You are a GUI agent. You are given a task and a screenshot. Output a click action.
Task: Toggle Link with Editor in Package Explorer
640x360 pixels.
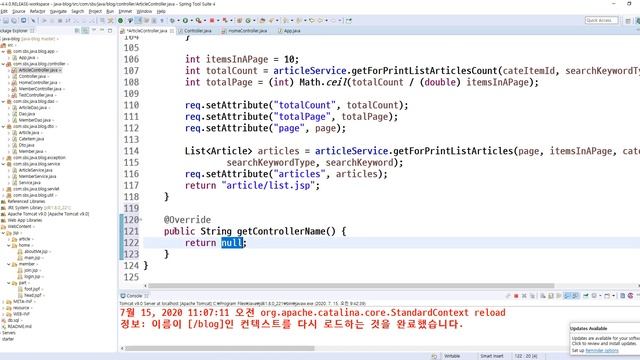coord(85,31)
